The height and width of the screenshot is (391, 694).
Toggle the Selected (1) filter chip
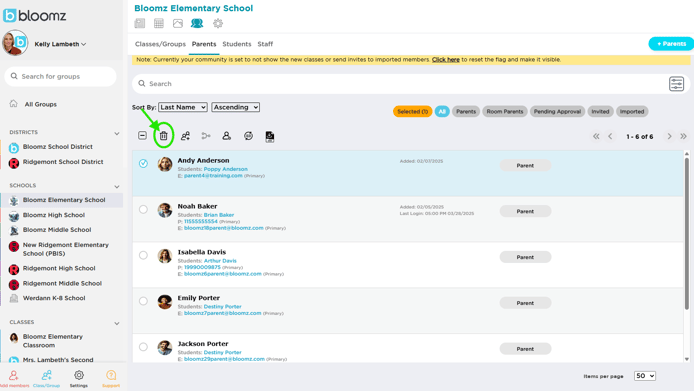tap(412, 112)
